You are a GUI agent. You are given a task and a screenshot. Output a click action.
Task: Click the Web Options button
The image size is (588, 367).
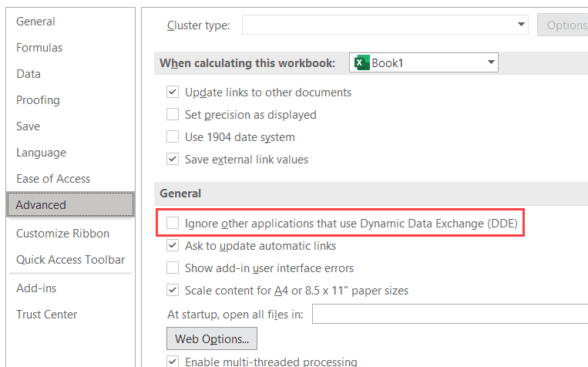212,338
